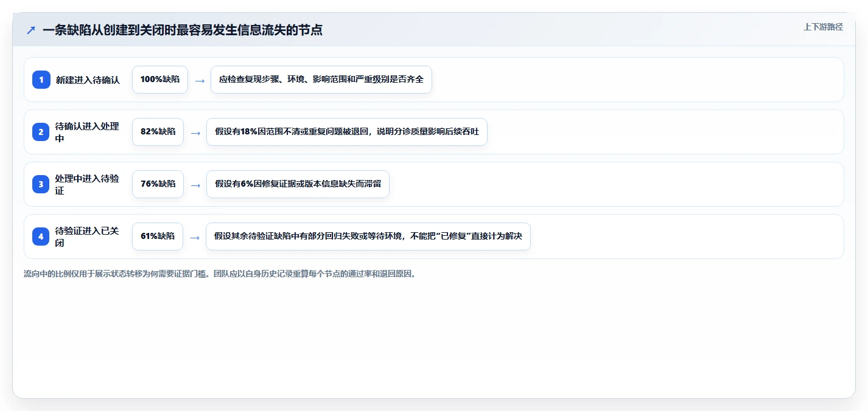The height and width of the screenshot is (411, 868).
Task: Click the 61%缺陷 pill
Action: click(158, 237)
